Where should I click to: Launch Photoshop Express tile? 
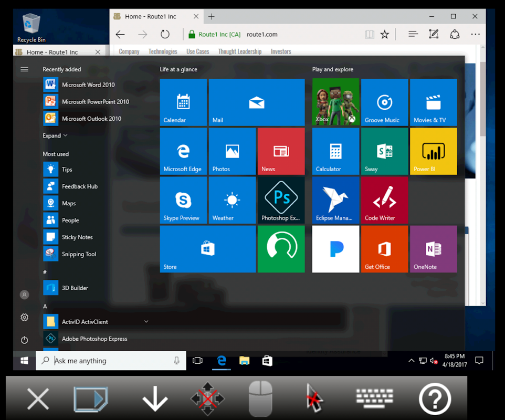281,200
